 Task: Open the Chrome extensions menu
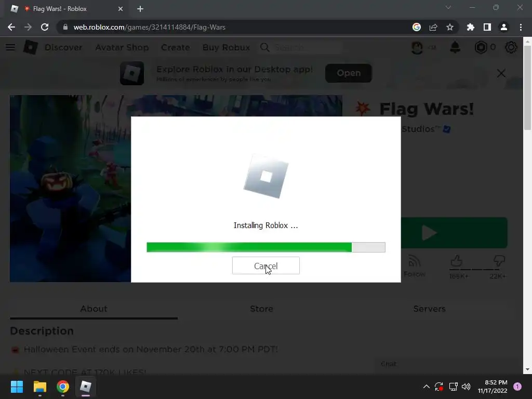point(471,27)
